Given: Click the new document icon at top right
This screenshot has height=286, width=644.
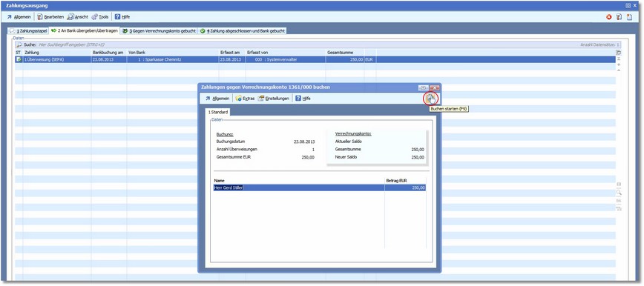Looking at the screenshot, I should pyautogui.click(x=629, y=17).
